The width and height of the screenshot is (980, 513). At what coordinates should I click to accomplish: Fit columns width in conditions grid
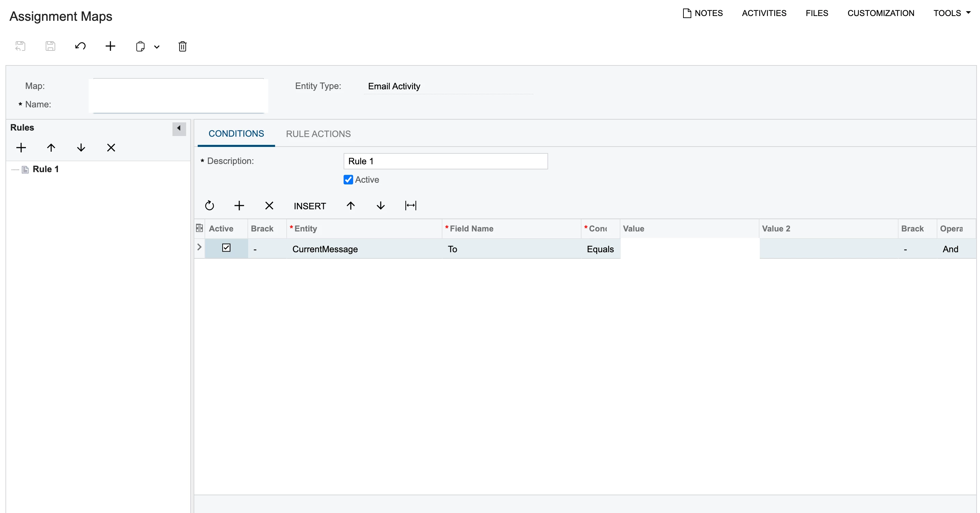(x=410, y=206)
